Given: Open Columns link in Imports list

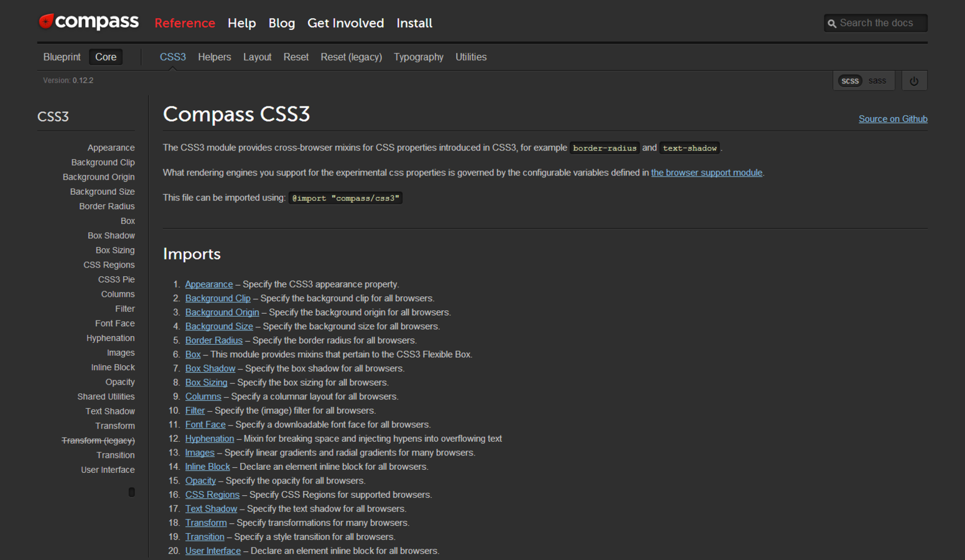Looking at the screenshot, I should pos(203,396).
